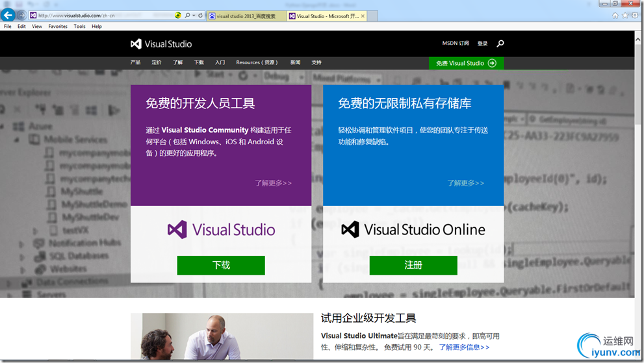Viewport: 644px width, 363px height.
Task: Click the site search magnifier icon
Action: click(500, 43)
